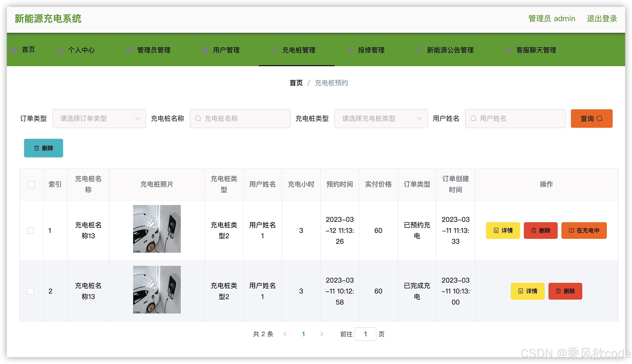Image resolution: width=632 pixels, height=364 pixels.
Task: Check the checkbox for row 2
Action: click(x=31, y=291)
